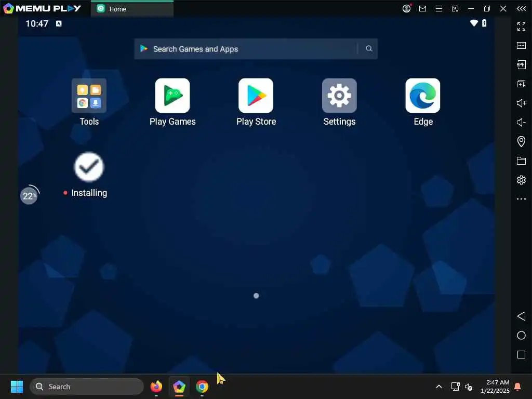Click the Installing app icon

click(89, 167)
